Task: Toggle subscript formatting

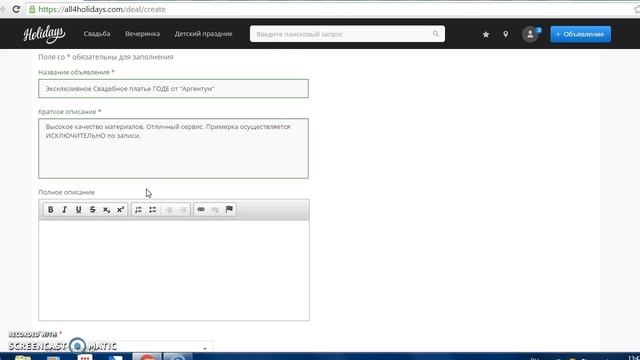Action: click(x=107, y=209)
